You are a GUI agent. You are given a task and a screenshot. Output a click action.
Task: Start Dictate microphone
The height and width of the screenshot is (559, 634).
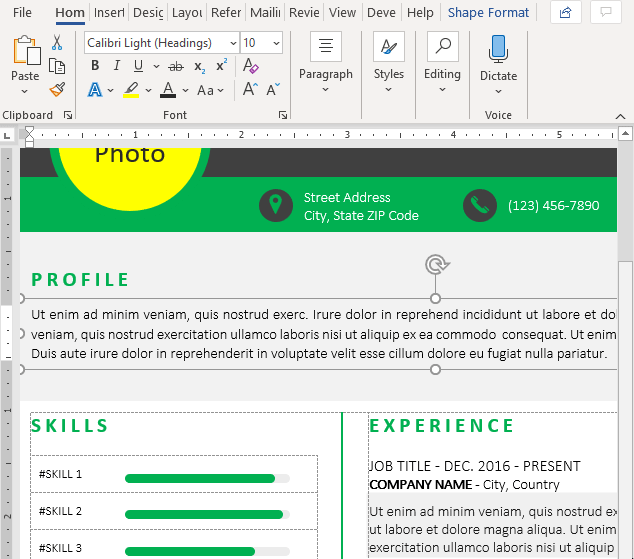[x=498, y=49]
